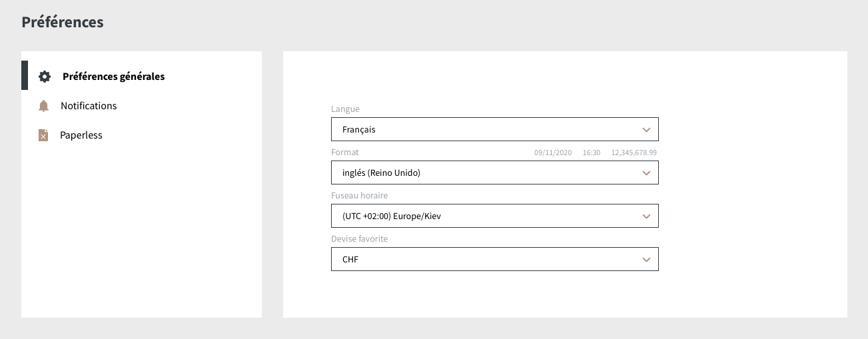Click the Langue field label
The image size is (868, 339).
[x=345, y=109]
